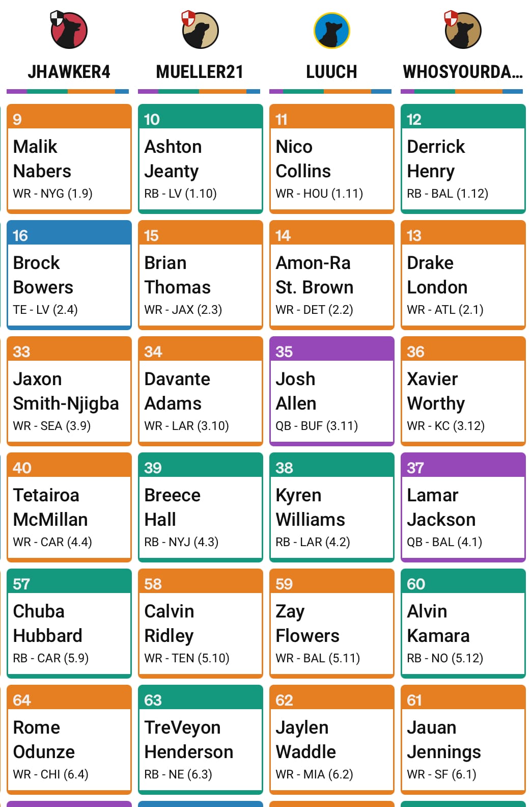The image size is (532, 807).
Task: Select Brock Bowers tight end card
Action: point(69,275)
